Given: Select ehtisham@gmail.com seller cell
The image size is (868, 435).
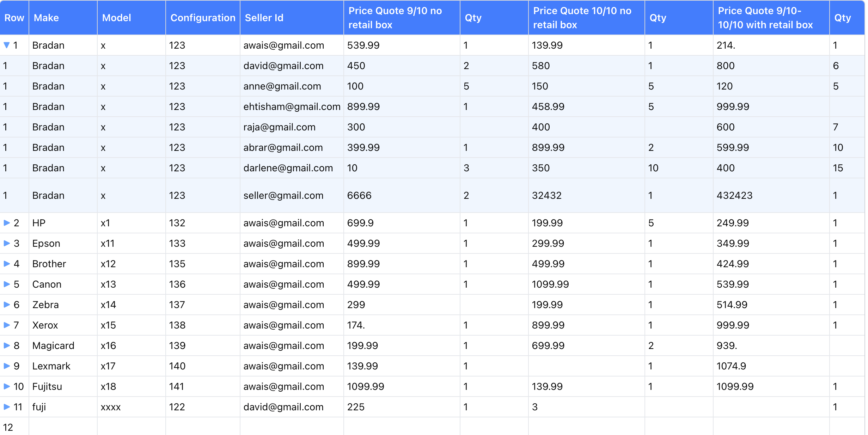Looking at the screenshot, I should [x=292, y=106].
